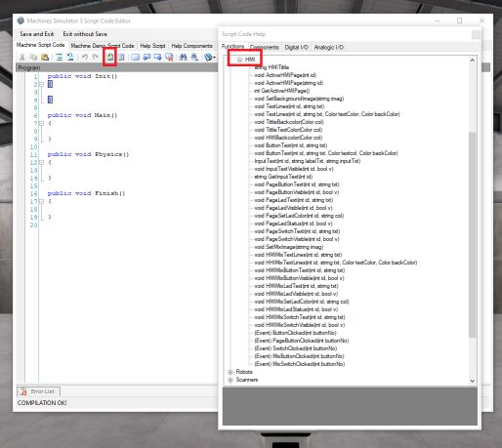Select the Scanners tree label
Screen dimensions: 502x448
click(247, 380)
